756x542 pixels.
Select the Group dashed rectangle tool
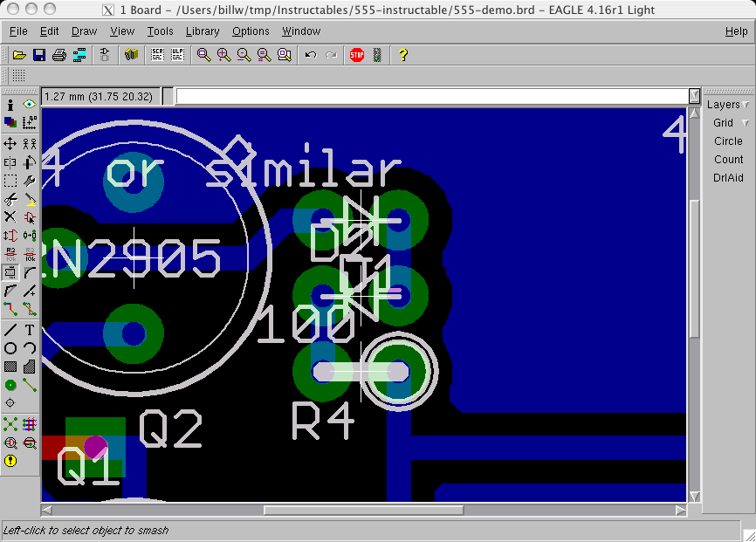click(10, 181)
